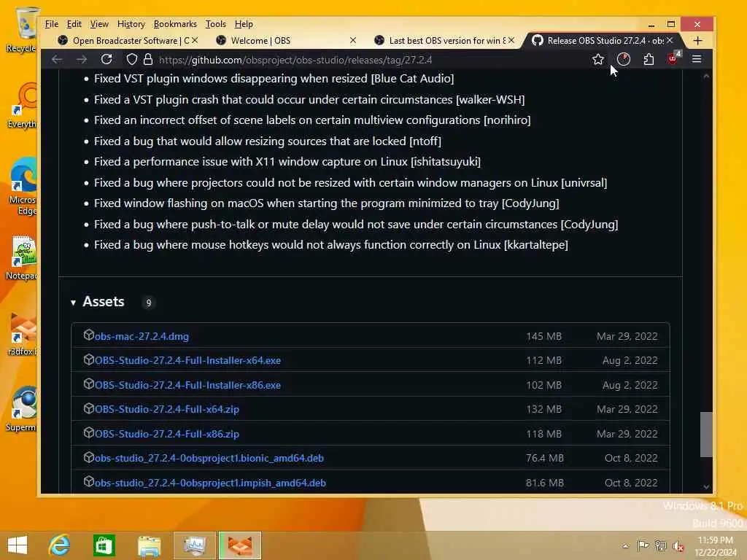Close the Last best OBS version tab
The height and width of the screenshot is (560, 747).
click(511, 41)
